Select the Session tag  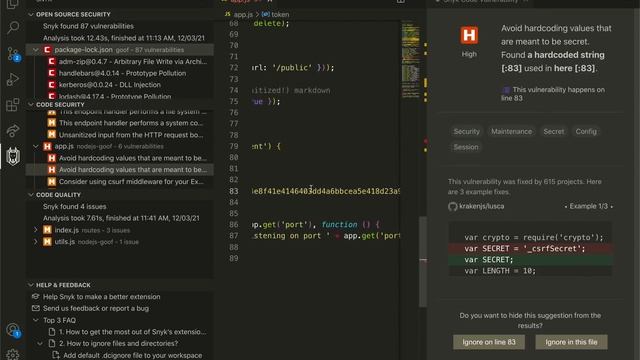click(x=466, y=147)
